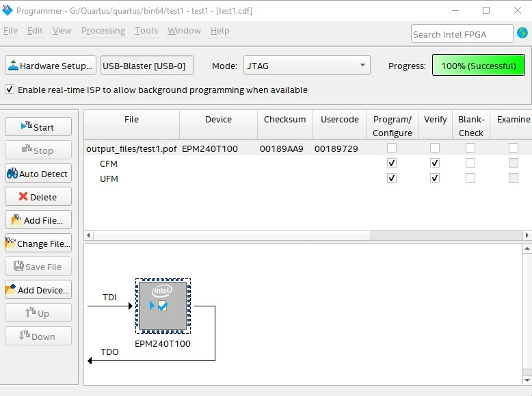The width and height of the screenshot is (532, 396).
Task: Click the Search Intel FPGA field
Action: click(x=462, y=34)
